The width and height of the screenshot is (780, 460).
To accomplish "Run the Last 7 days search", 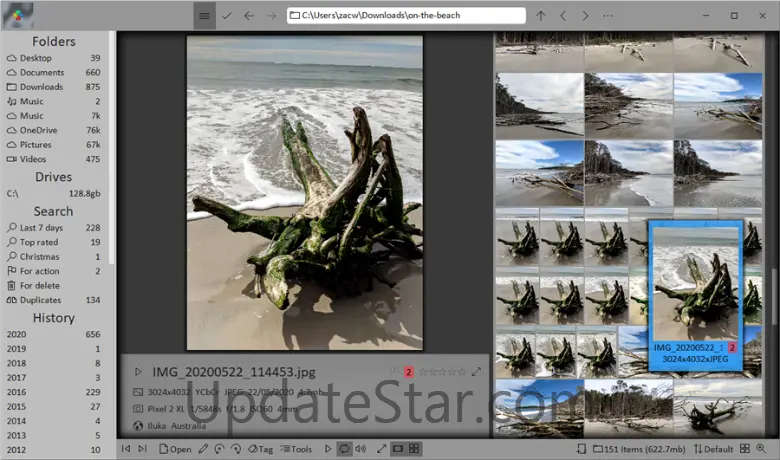I will tap(53, 227).
